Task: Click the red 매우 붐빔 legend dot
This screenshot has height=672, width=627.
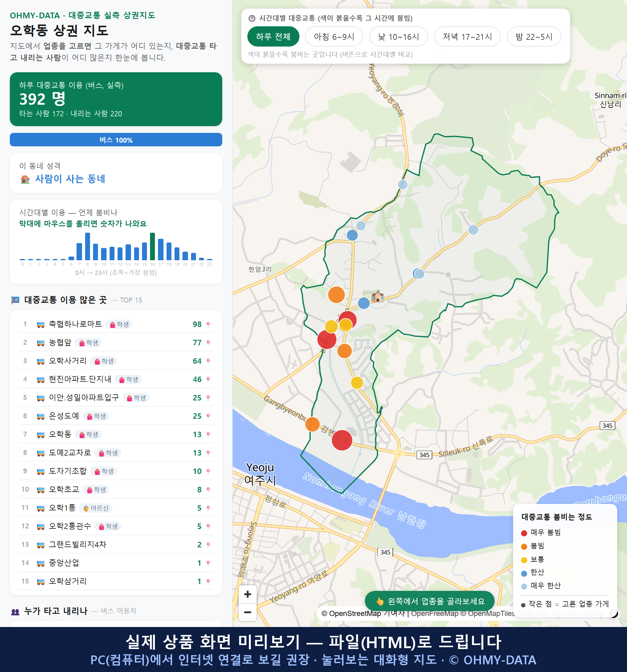Action: tap(524, 533)
